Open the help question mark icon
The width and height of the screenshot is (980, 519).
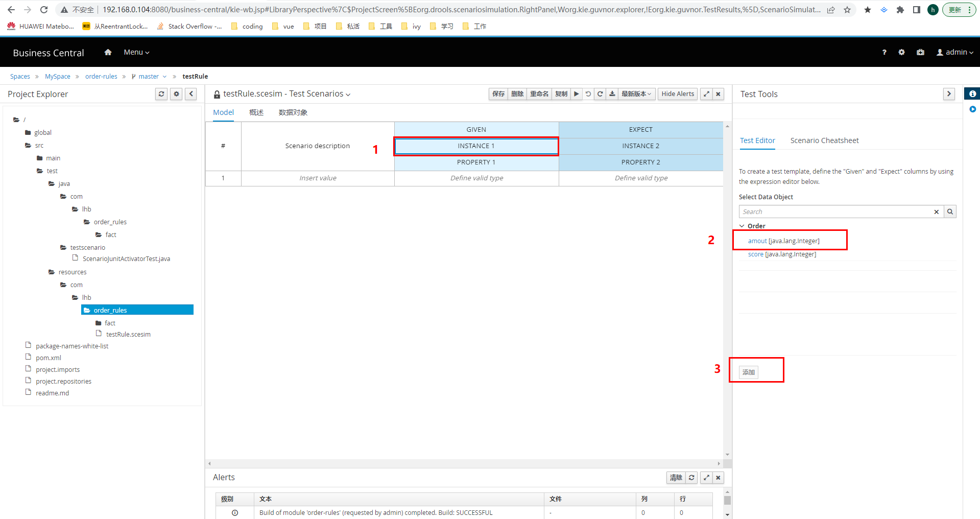click(884, 52)
